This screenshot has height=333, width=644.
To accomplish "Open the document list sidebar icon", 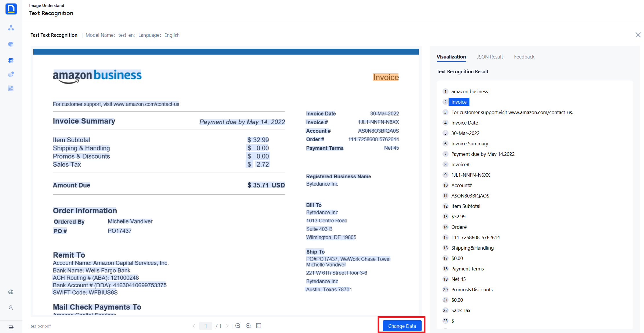I will (11, 88).
